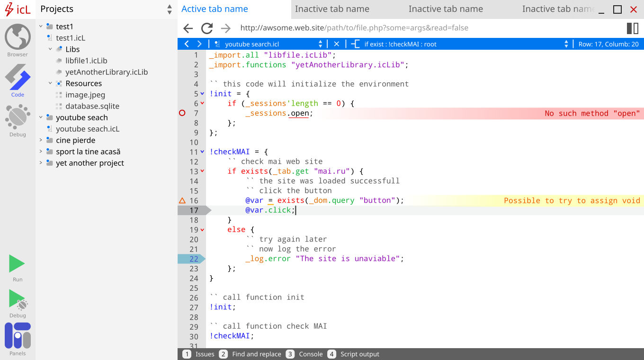Click the database.sqlite file icon
This screenshot has width=644, height=360.
tap(59, 106)
